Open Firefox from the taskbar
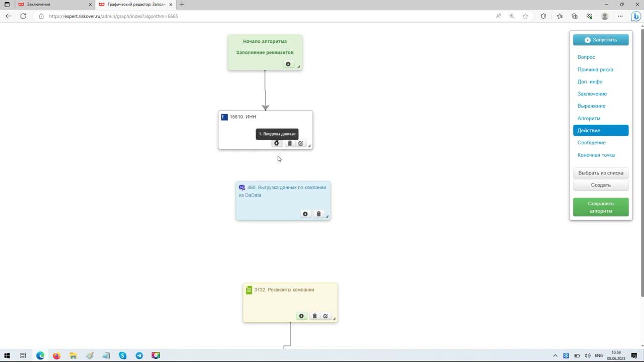Viewport: 644px width, 362px height. click(56, 355)
